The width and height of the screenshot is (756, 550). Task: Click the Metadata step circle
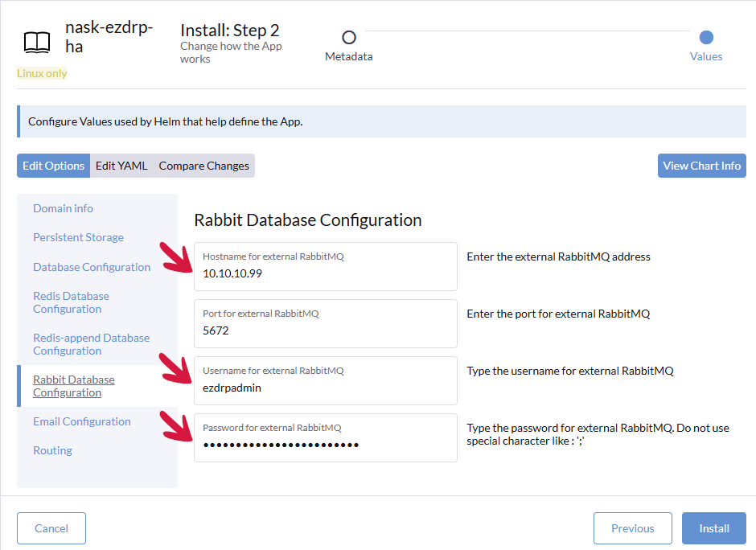349,37
